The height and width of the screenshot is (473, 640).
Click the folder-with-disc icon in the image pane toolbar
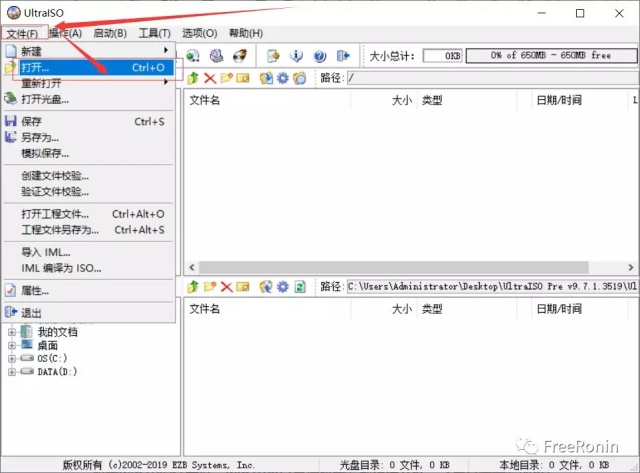pyautogui.click(x=300, y=78)
